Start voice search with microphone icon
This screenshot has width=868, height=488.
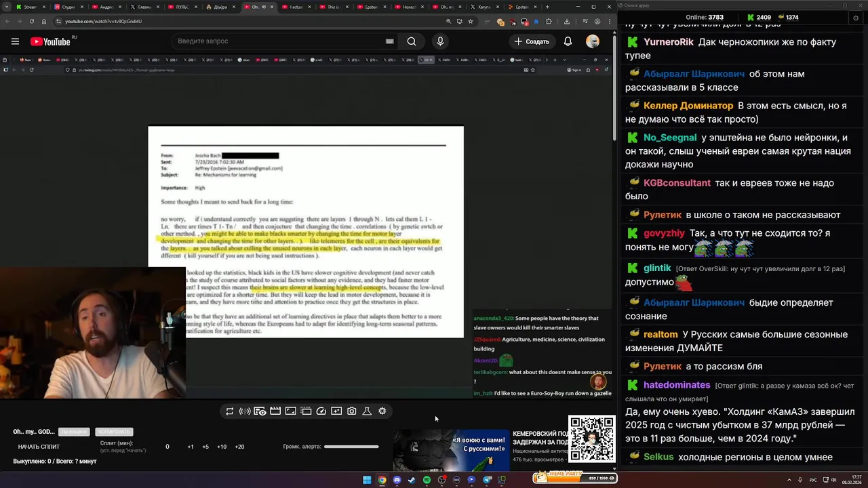(x=440, y=41)
